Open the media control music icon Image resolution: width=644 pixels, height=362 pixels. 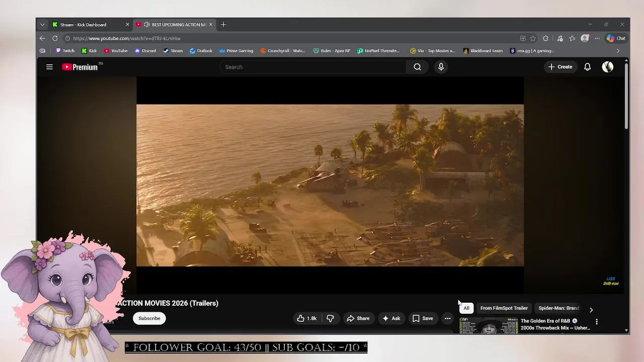tap(559, 38)
